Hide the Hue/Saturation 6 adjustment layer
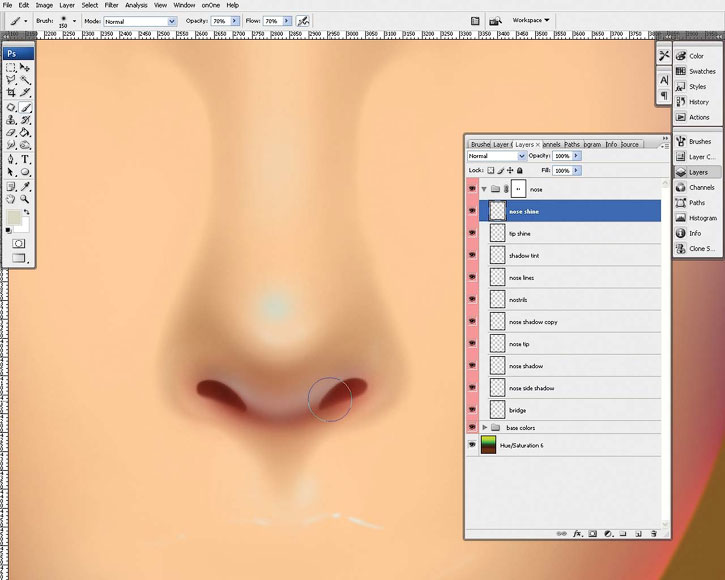 (x=472, y=446)
